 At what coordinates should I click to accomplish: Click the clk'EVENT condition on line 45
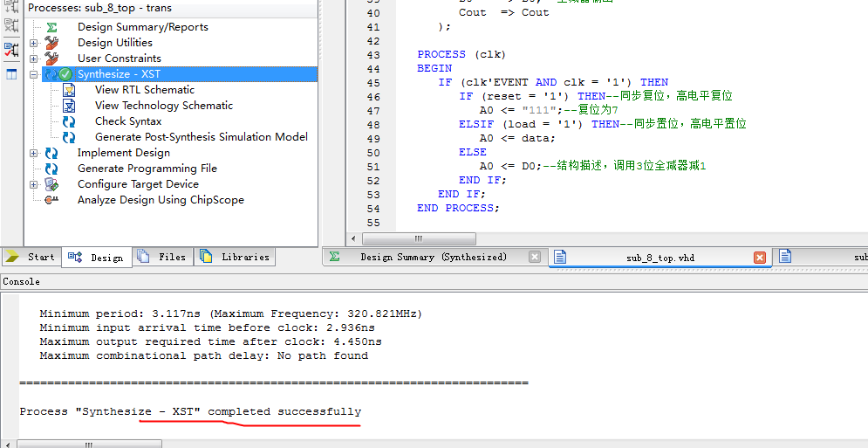pyautogui.click(x=553, y=82)
